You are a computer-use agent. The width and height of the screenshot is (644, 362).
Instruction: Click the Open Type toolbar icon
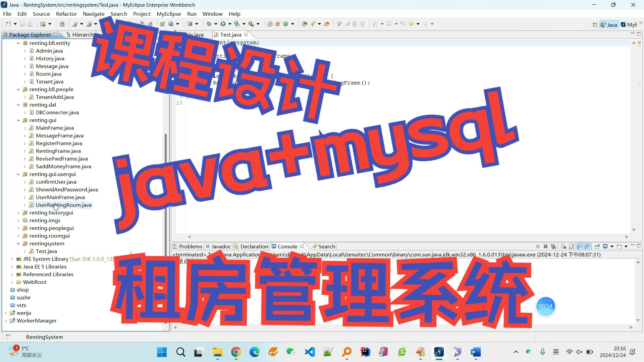coord(304,24)
